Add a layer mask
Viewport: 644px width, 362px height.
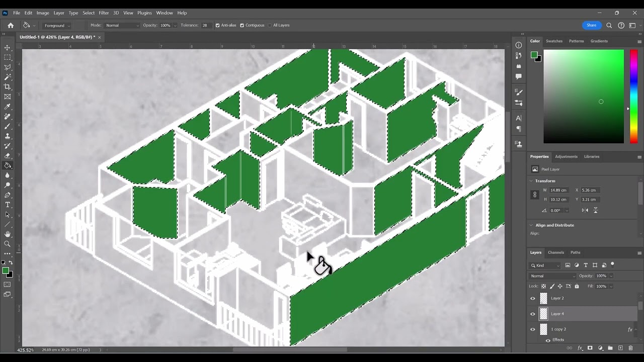(590, 348)
